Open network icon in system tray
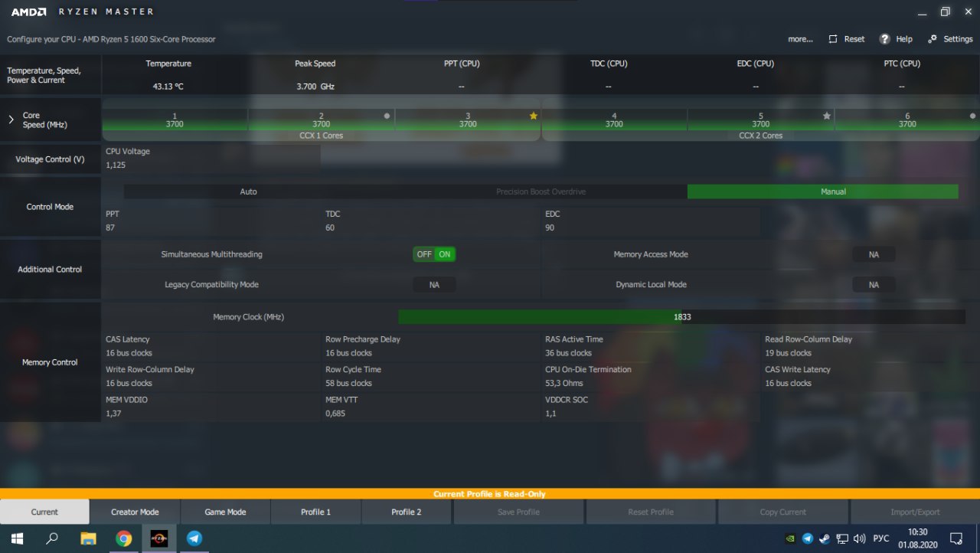This screenshot has height=553, width=980. tap(842, 538)
